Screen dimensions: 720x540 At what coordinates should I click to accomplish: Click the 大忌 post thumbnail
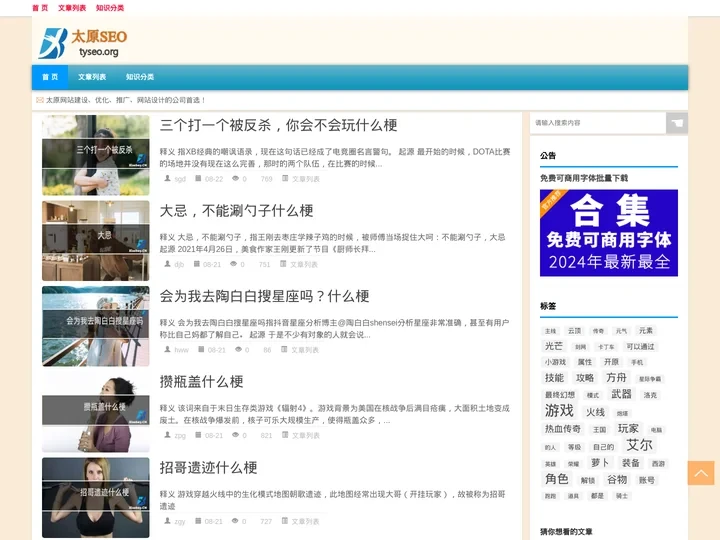pyautogui.click(x=96, y=241)
